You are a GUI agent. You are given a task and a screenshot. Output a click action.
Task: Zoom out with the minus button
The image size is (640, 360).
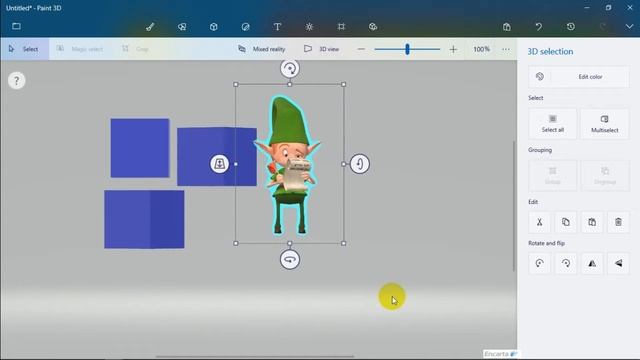pyautogui.click(x=361, y=49)
